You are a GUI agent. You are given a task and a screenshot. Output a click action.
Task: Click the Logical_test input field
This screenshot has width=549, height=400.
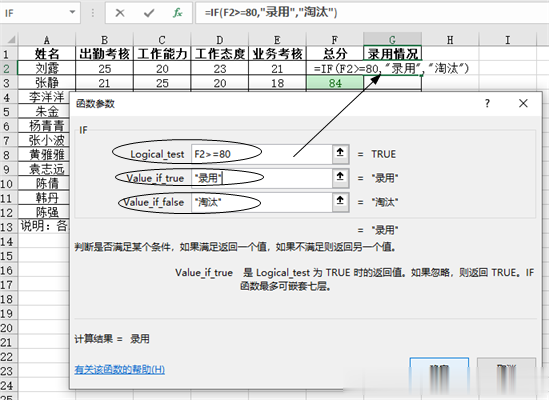coord(262,154)
